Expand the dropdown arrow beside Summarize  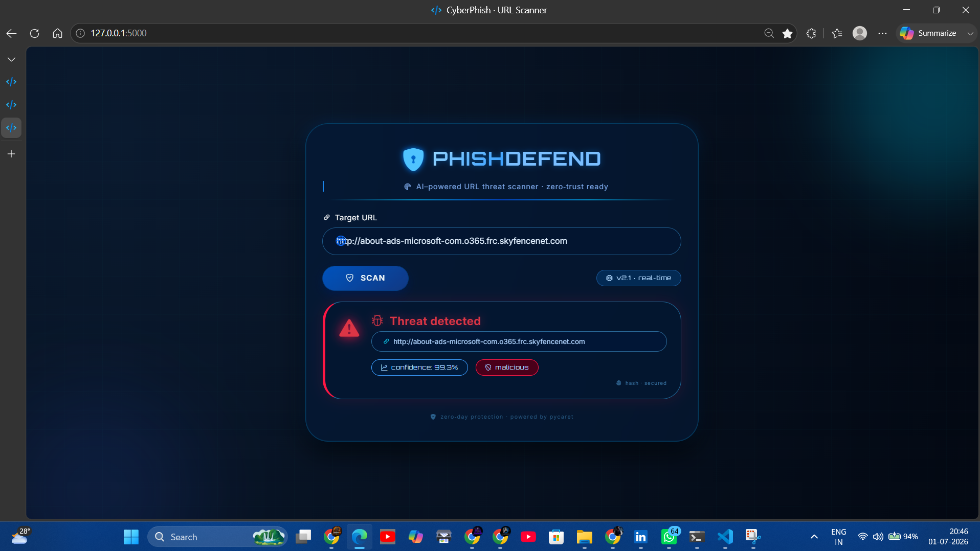(x=970, y=33)
